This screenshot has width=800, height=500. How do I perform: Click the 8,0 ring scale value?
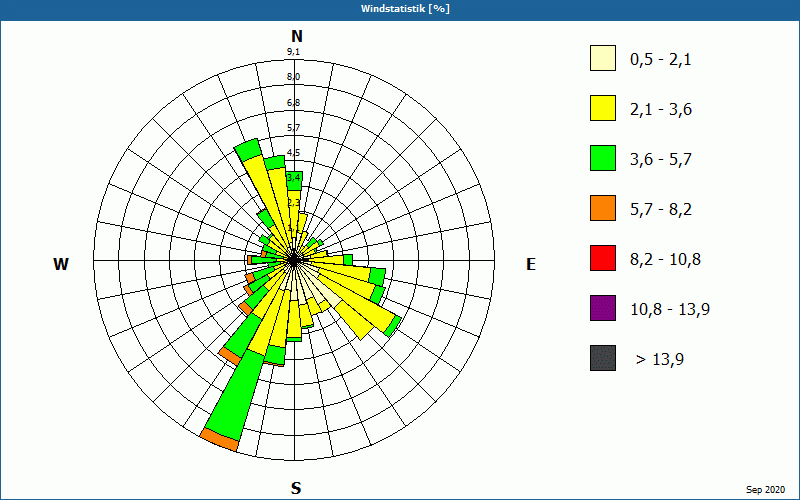click(293, 77)
